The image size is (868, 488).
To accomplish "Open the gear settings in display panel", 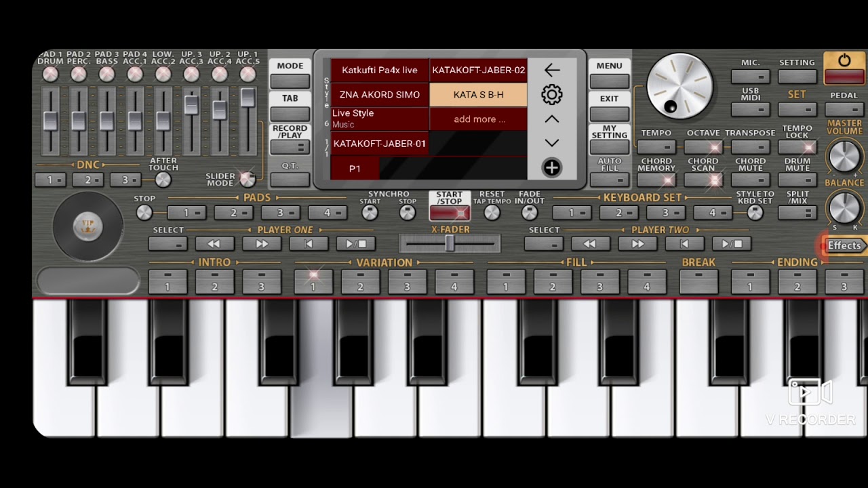I will 552,95.
